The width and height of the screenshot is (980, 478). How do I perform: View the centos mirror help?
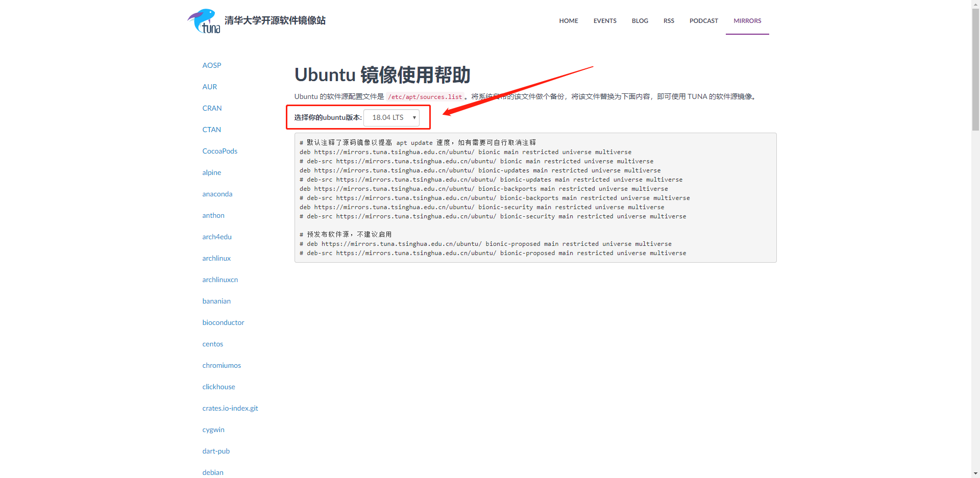click(212, 344)
